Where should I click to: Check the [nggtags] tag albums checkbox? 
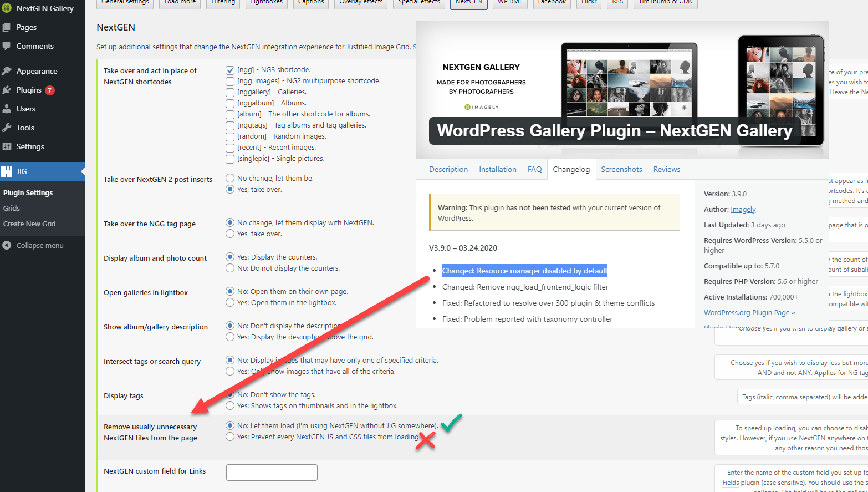(230, 126)
